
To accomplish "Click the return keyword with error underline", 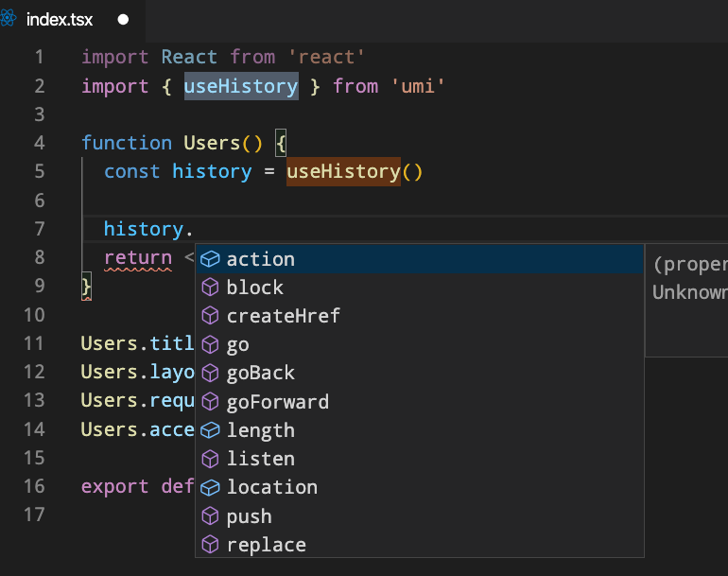I will point(138,258).
